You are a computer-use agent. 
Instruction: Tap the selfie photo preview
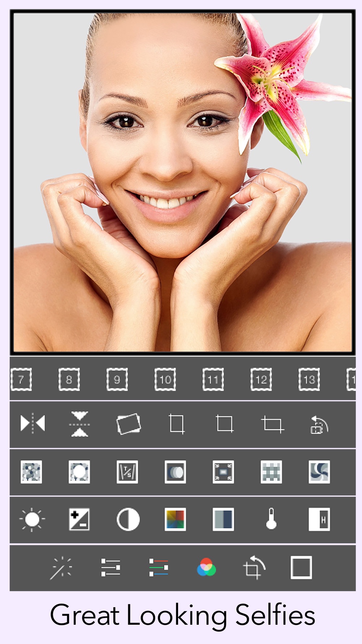[183, 182]
